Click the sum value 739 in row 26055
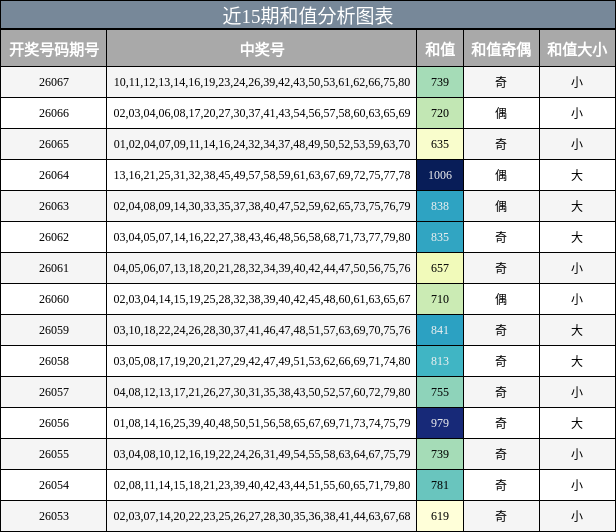616x532 pixels. click(x=440, y=454)
